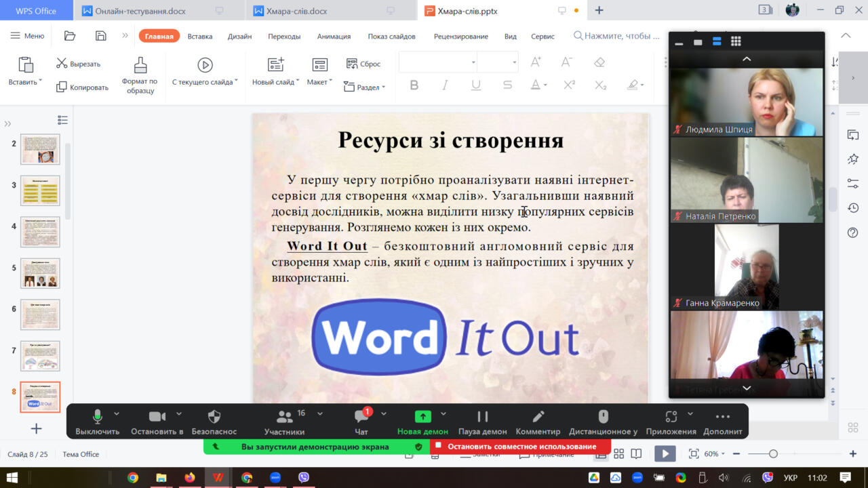The width and height of the screenshot is (868, 488).
Task: Click the Paste (Вставить) clipboard icon
Action: point(26,65)
